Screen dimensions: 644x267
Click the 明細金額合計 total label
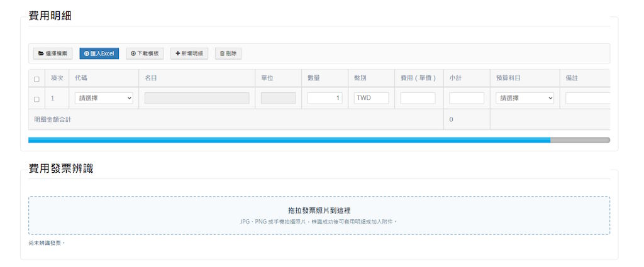(53, 120)
